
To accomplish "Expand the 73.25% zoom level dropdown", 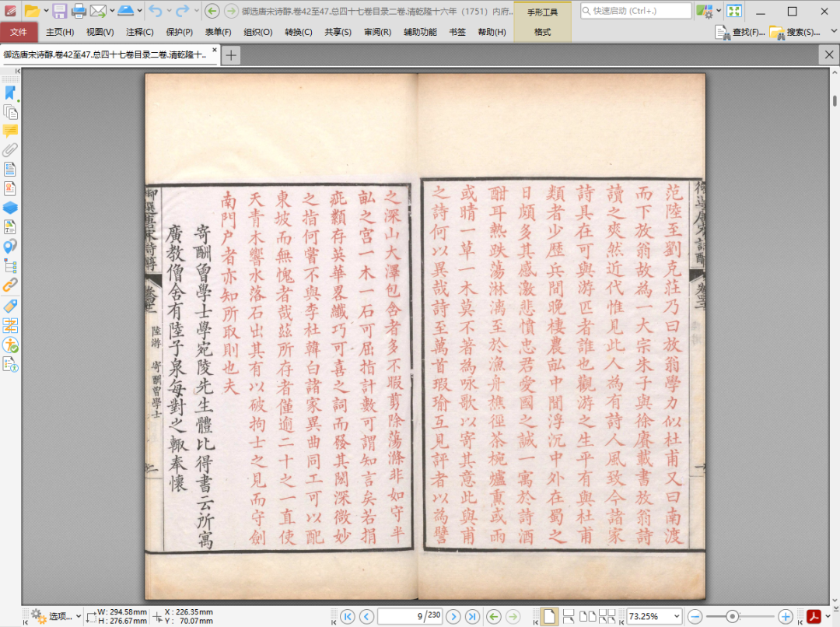I will 676,616.
